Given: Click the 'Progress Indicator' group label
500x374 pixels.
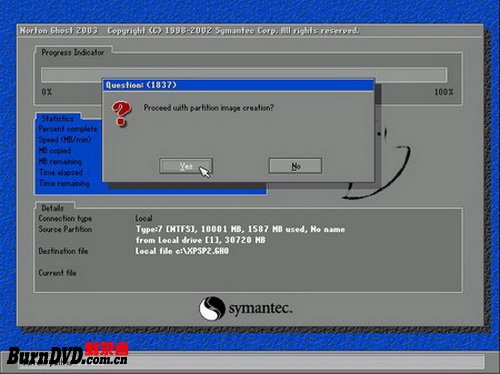Looking at the screenshot, I should pos(73,52).
